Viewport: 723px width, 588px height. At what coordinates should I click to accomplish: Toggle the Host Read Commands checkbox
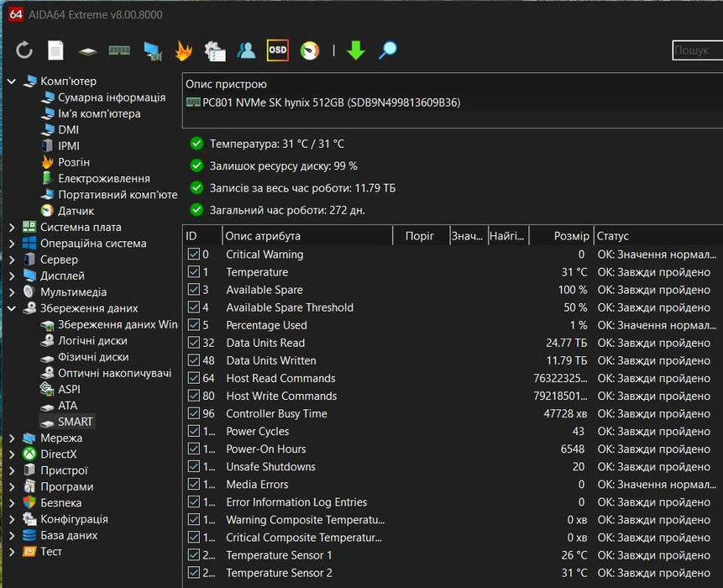(x=194, y=378)
